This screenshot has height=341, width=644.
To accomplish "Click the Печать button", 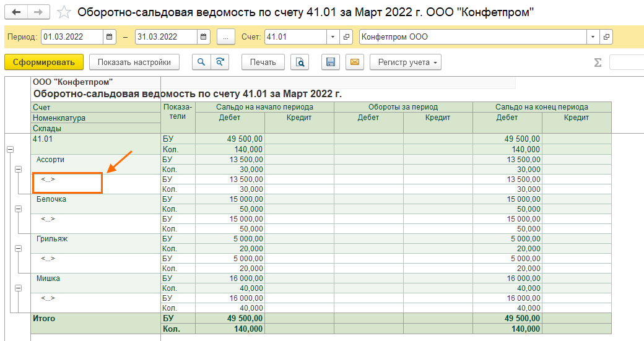I will click(x=263, y=63).
